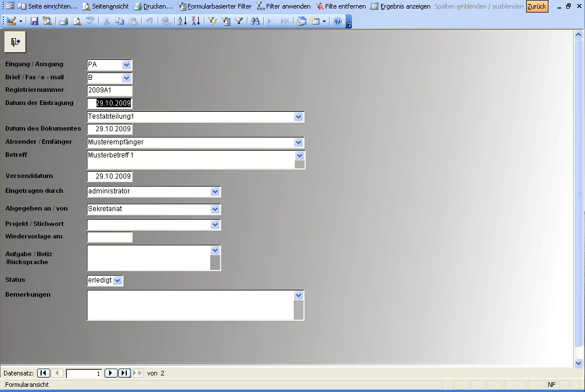585x392 pixels.
Task: Expand the Abgegeben an / von dropdown
Action: click(x=215, y=209)
